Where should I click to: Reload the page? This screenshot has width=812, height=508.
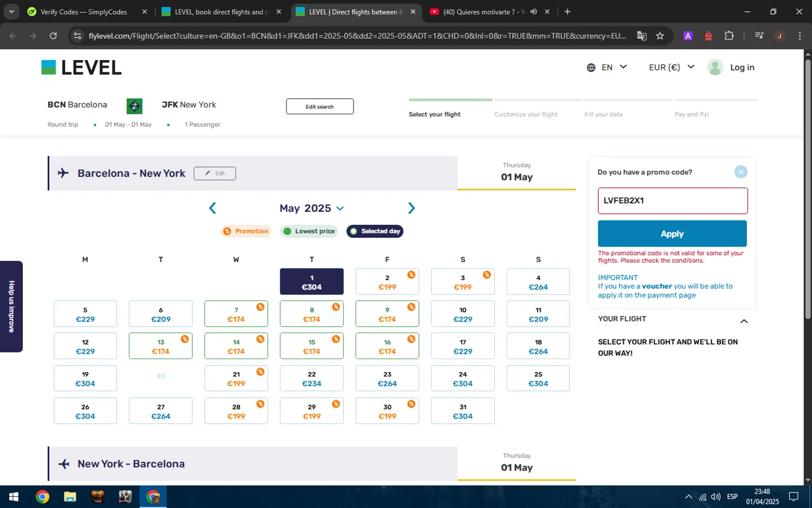pos(53,36)
